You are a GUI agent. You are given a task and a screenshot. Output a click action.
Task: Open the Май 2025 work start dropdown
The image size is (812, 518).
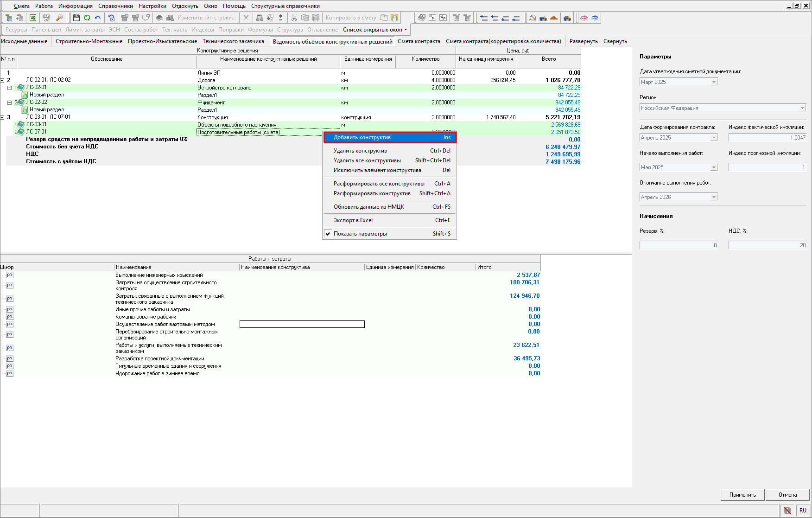click(x=714, y=167)
